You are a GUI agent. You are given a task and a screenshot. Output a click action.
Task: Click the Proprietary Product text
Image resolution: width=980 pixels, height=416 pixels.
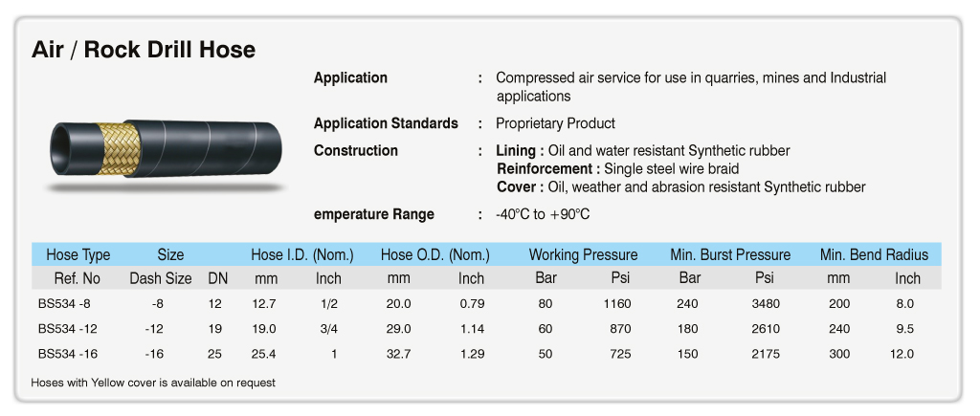(x=556, y=123)
